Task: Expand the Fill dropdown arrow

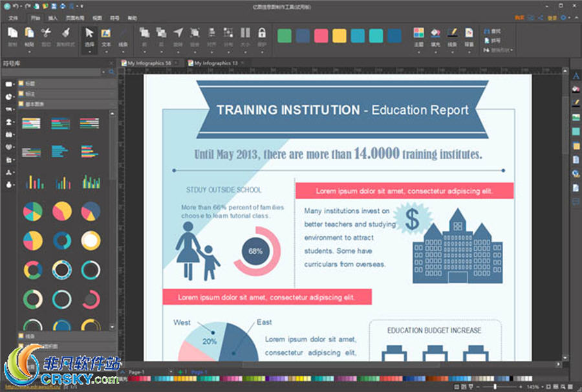Action: pyautogui.click(x=435, y=52)
